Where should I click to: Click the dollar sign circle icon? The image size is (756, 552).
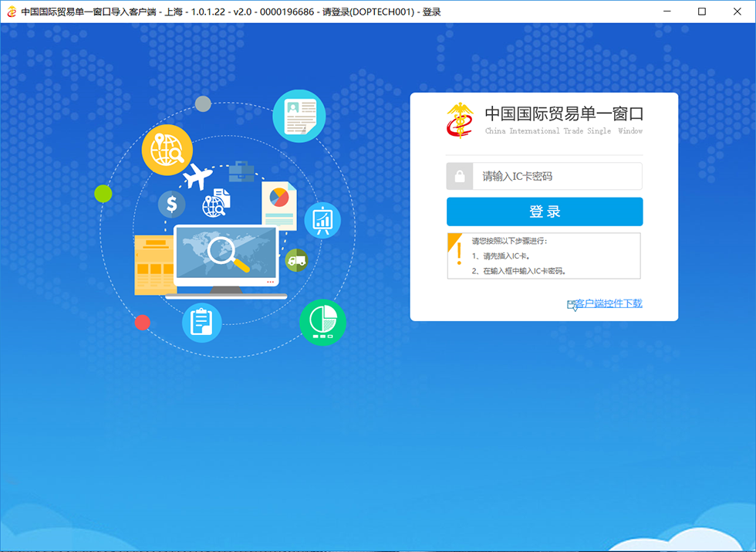(x=171, y=204)
